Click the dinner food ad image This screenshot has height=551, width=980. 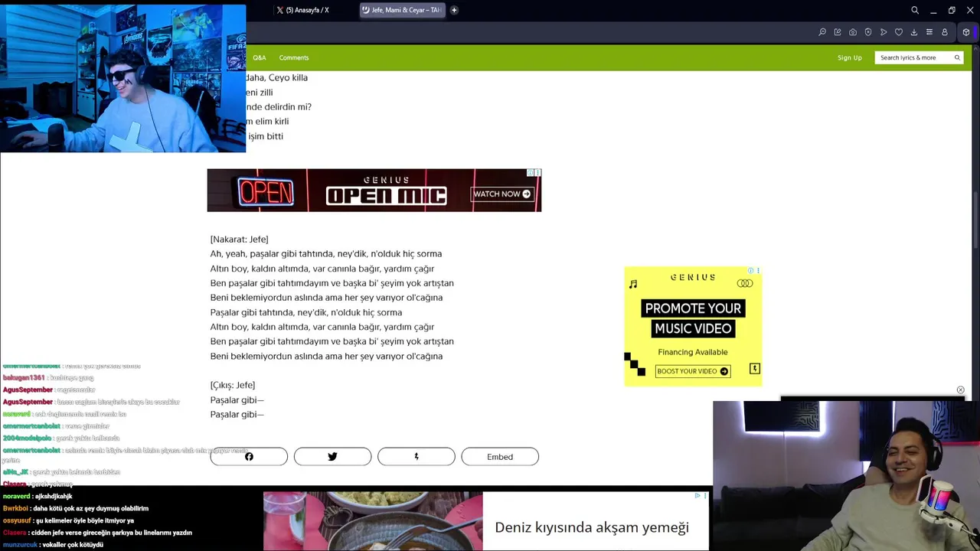click(x=373, y=521)
